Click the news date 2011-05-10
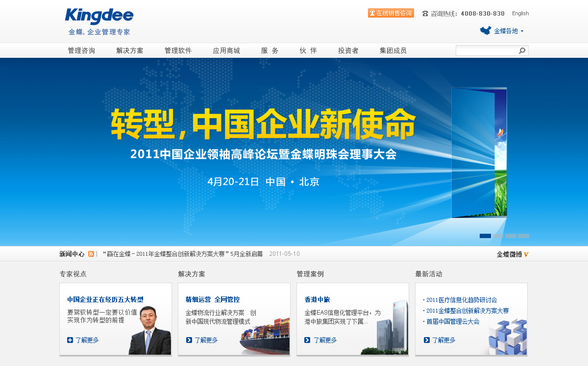 tap(285, 254)
